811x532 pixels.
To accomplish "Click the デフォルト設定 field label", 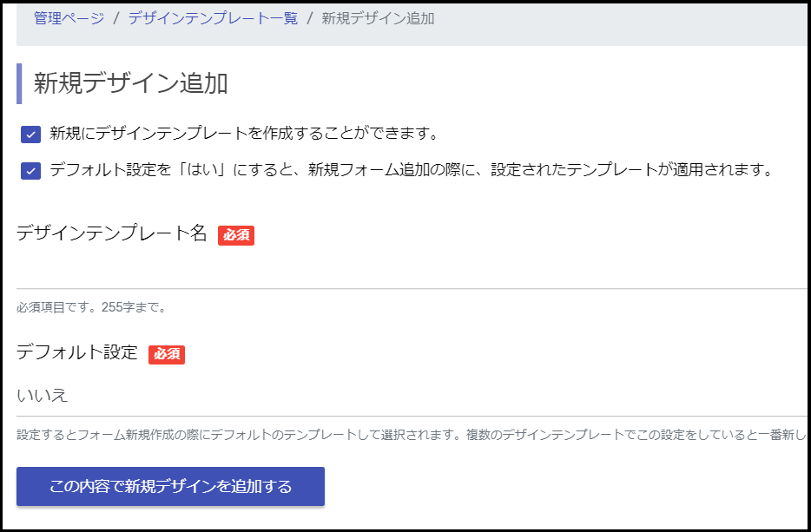I will click(77, 352).
